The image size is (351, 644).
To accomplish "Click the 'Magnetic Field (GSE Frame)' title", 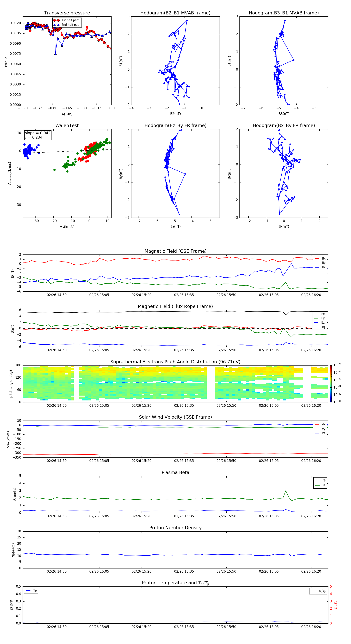I will pyautogui.click(x=175, y=251).
